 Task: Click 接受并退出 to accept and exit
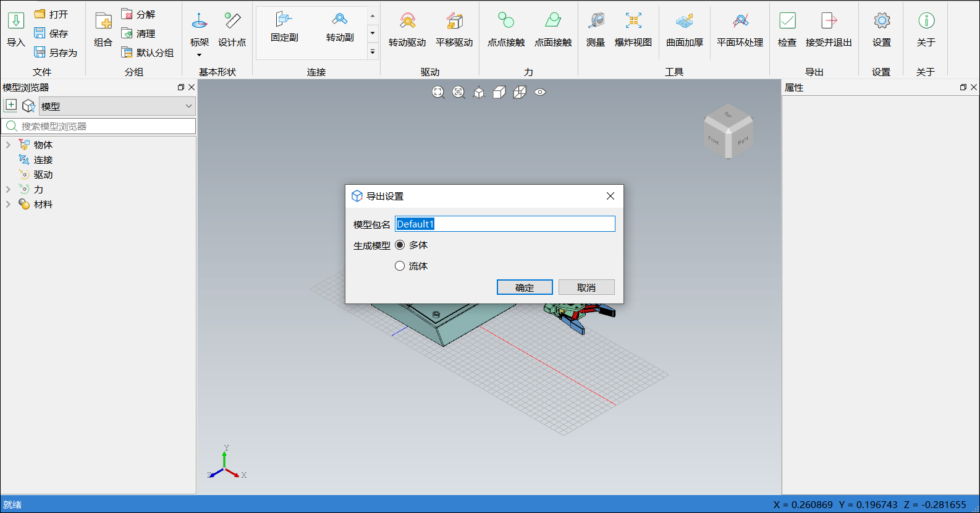pyautogui.click(x=829, y=29)
